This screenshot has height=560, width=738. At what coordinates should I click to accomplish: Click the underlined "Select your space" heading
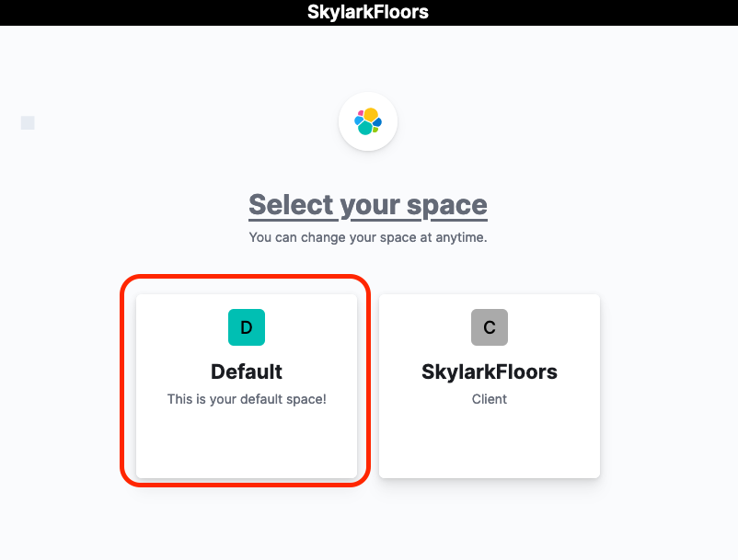click(x=368, y=204)
